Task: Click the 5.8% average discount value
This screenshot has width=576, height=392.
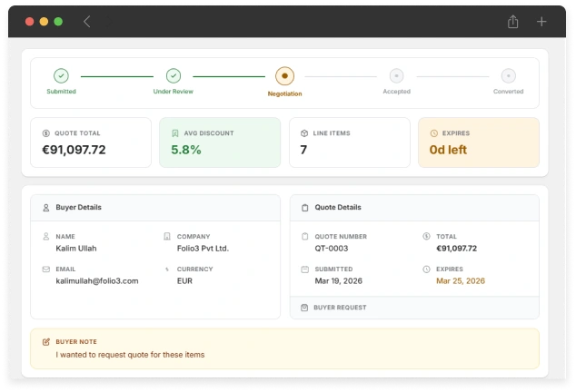Action: [x=186, y=150]
